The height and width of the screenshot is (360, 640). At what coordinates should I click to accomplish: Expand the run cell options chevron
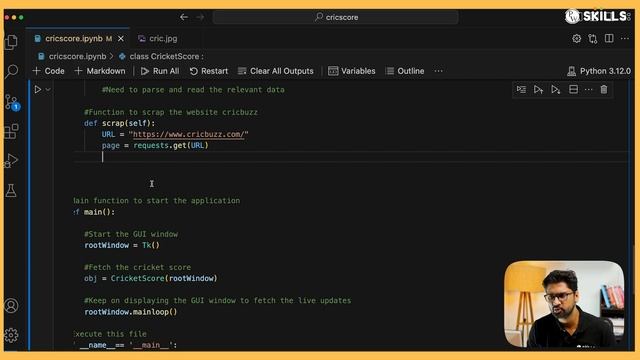48,89
